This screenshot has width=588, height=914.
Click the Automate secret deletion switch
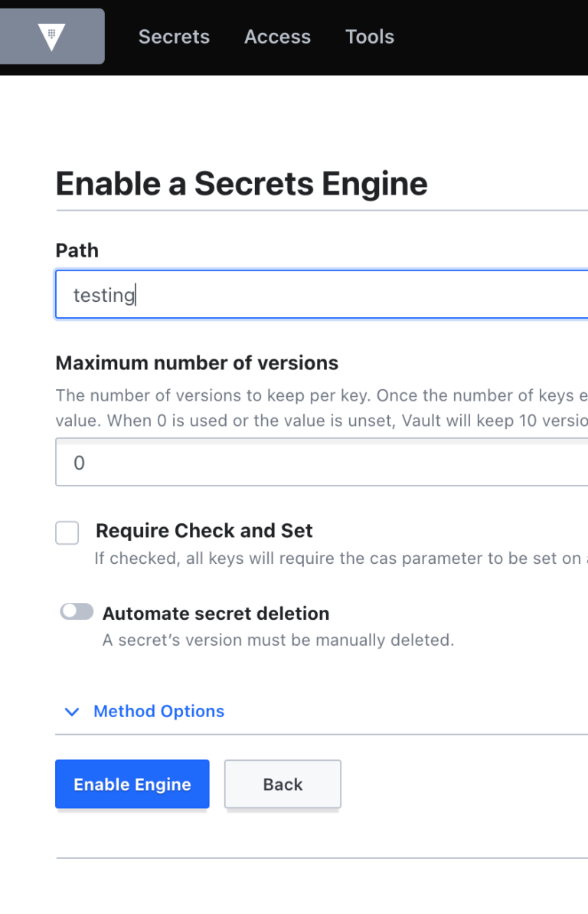[x=76, y=611]
